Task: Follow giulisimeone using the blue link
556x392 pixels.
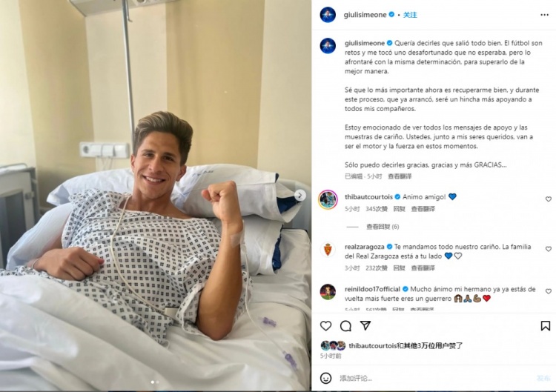Action: point(410,15)
